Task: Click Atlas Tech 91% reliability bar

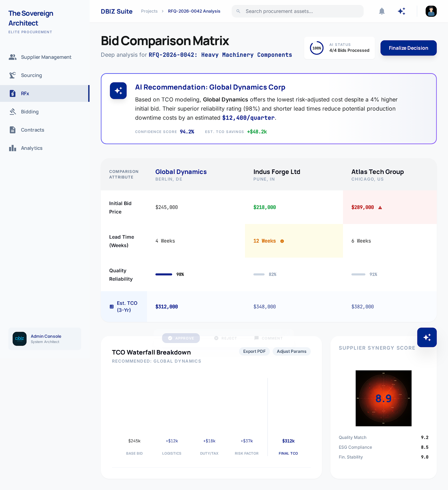Action: tap(358, 274)
